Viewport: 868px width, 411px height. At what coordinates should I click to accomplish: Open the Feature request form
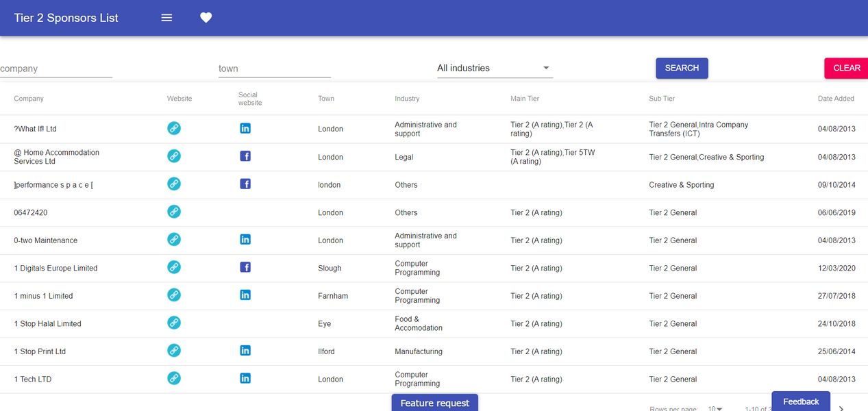[x=434, y=403]
